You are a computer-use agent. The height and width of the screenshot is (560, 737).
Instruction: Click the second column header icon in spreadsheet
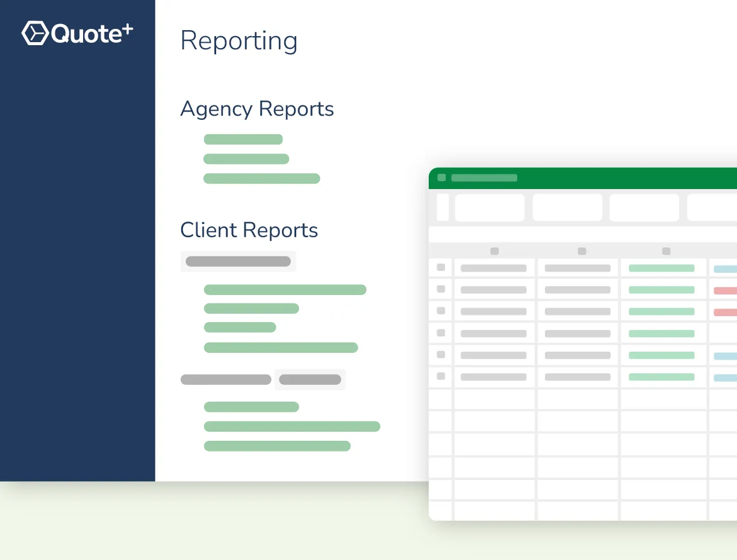(x=582, y=251)
